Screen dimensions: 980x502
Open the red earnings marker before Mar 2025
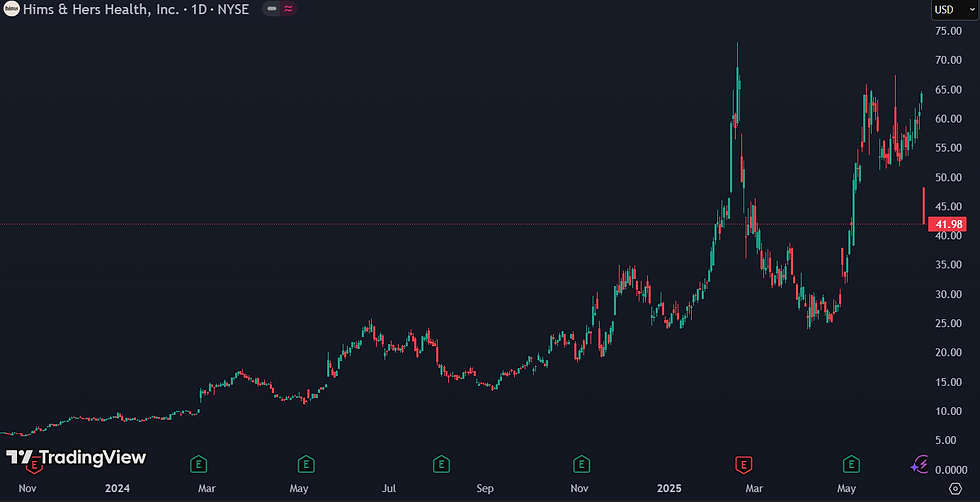743,464
